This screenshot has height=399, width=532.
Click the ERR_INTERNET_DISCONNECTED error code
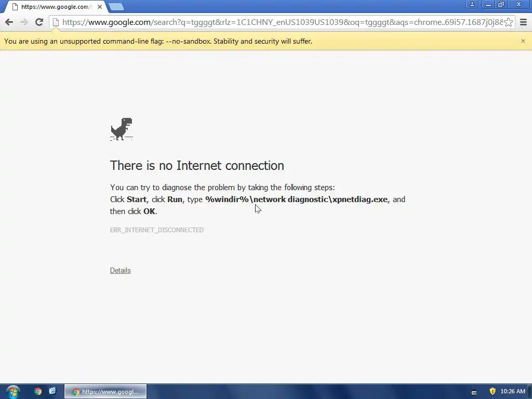pos(157,230)
